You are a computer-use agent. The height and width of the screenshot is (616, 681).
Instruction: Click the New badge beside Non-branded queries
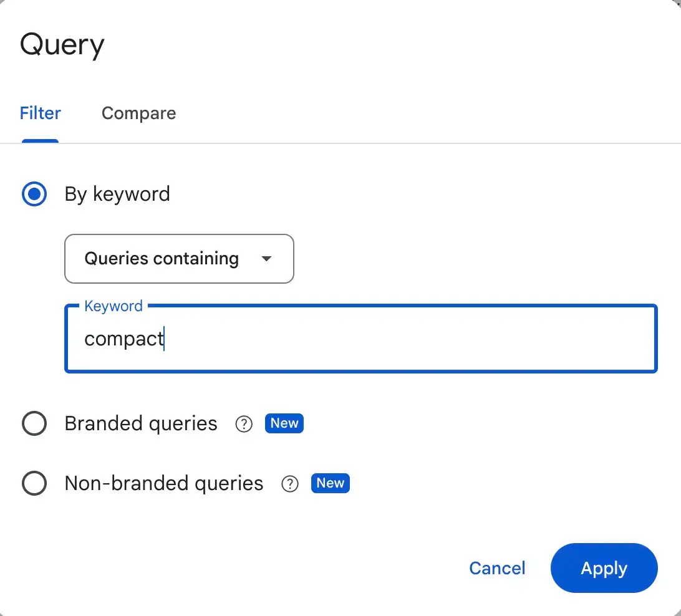pyautogui.click(x=330, y=483)
